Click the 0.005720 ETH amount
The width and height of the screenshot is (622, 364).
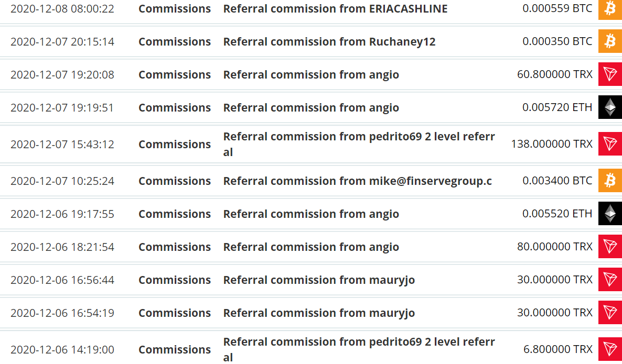point(557,107)
